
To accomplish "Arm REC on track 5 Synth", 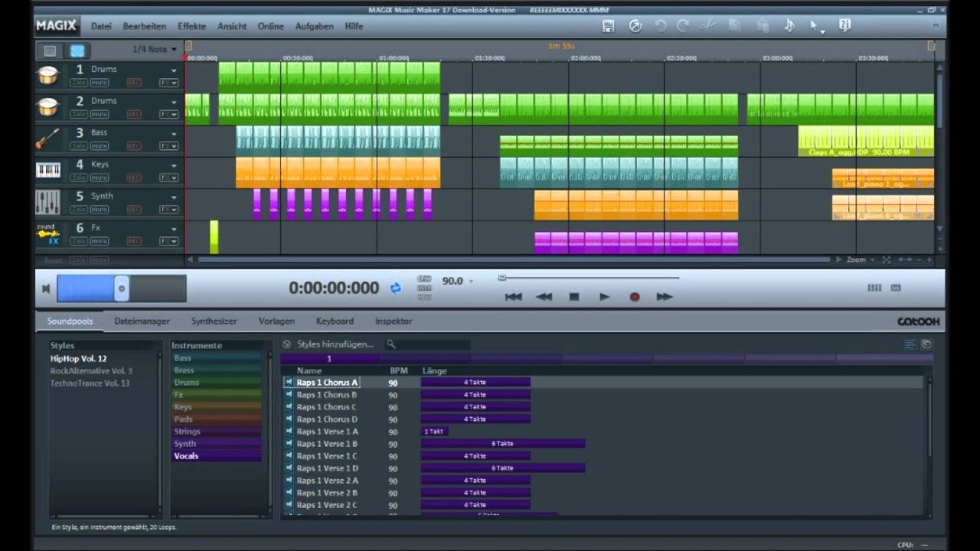I will point(134,209).
